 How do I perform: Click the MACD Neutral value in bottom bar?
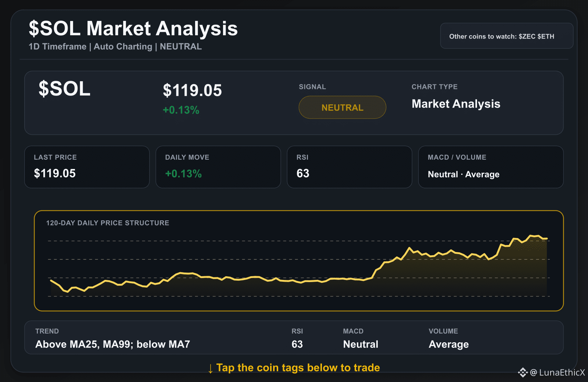361,344
